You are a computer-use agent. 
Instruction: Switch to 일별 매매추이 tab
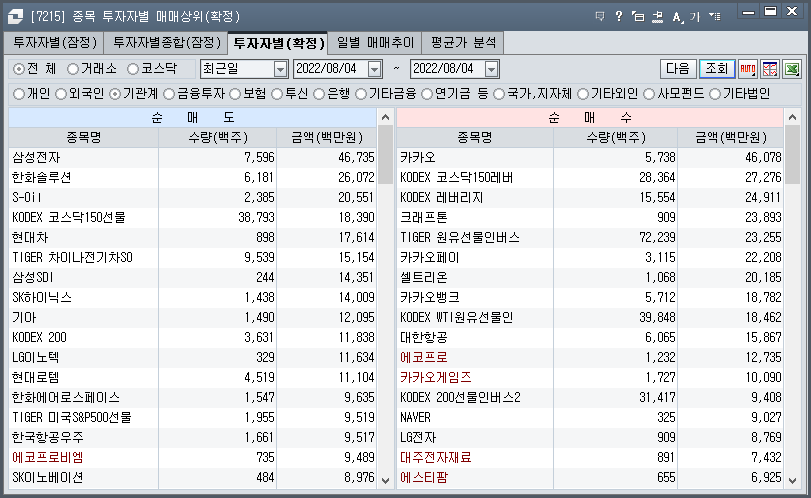point(375,42)
